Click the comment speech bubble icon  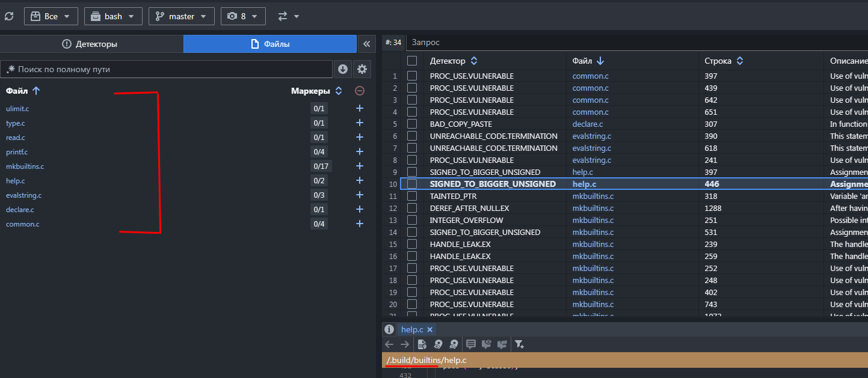point(471,344)
